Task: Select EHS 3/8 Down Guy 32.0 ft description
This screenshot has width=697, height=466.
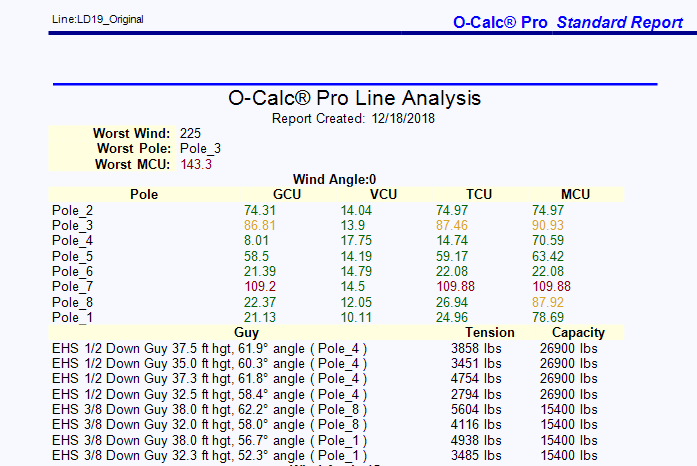Action: (x=209, y=425)
